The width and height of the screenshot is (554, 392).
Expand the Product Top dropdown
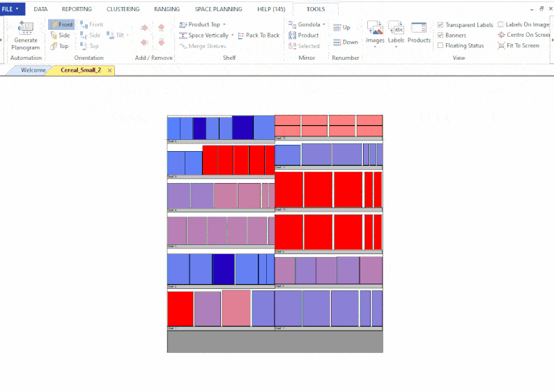pyautogui.click(x=224, y=24)
